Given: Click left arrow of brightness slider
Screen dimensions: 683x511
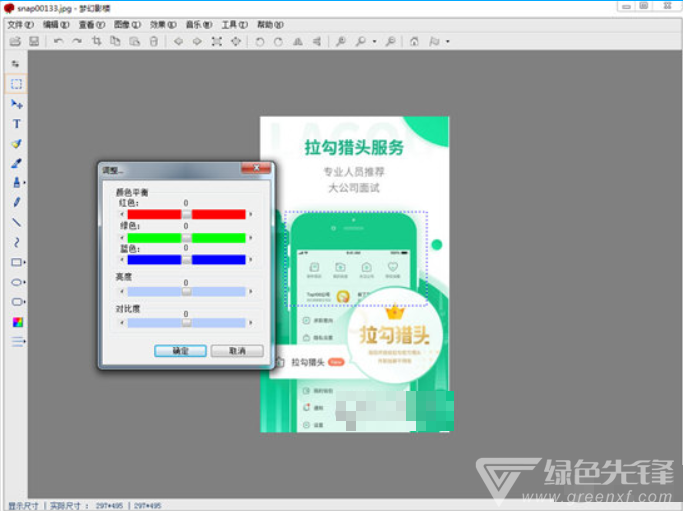Looking at the screenshot, I should [x=122, y=291].
